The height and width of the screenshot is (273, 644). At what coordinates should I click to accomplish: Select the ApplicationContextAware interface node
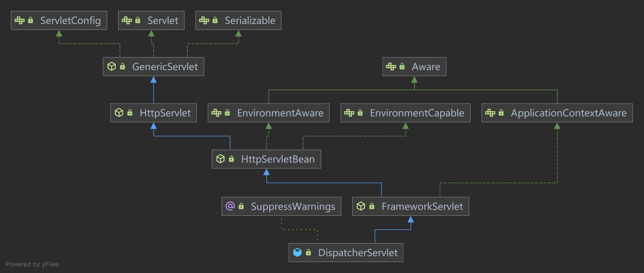click(x=557, y=113)
